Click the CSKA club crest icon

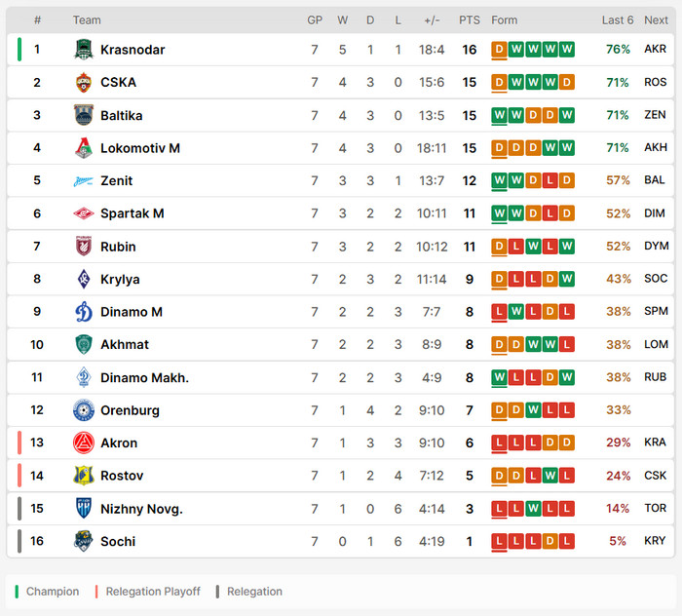click(84, 82)
